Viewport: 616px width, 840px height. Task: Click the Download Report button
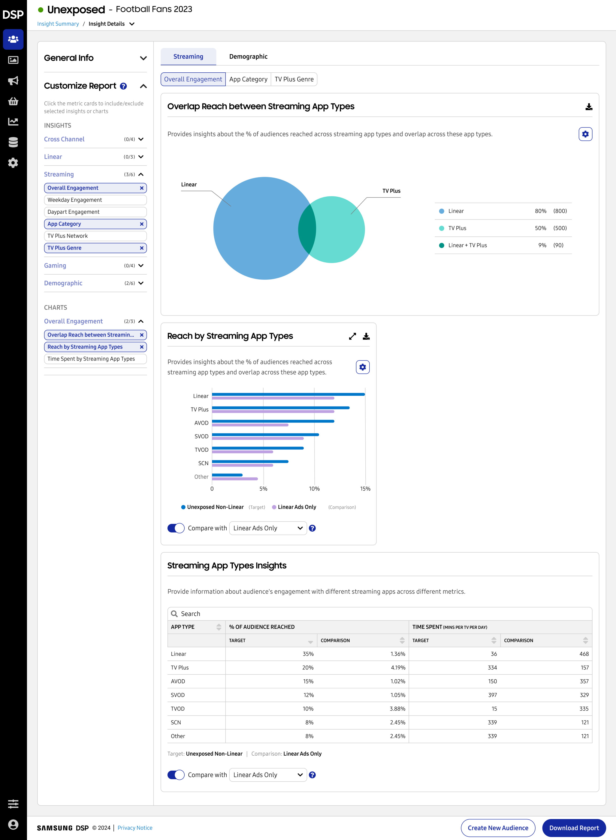(x=574, y=828)
